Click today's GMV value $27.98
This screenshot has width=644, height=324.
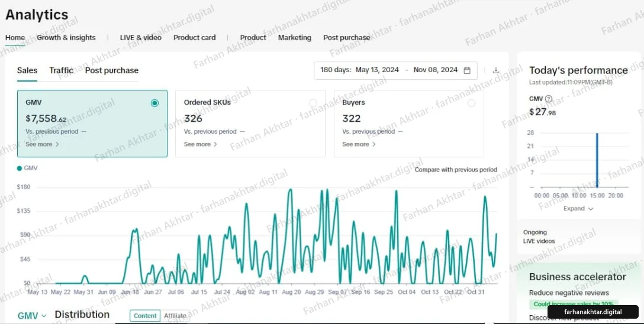click(x=542, y=112)
